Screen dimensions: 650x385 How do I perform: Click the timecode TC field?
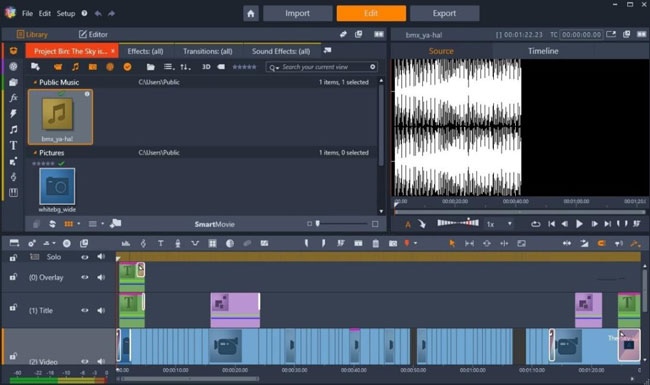[581, 35]
